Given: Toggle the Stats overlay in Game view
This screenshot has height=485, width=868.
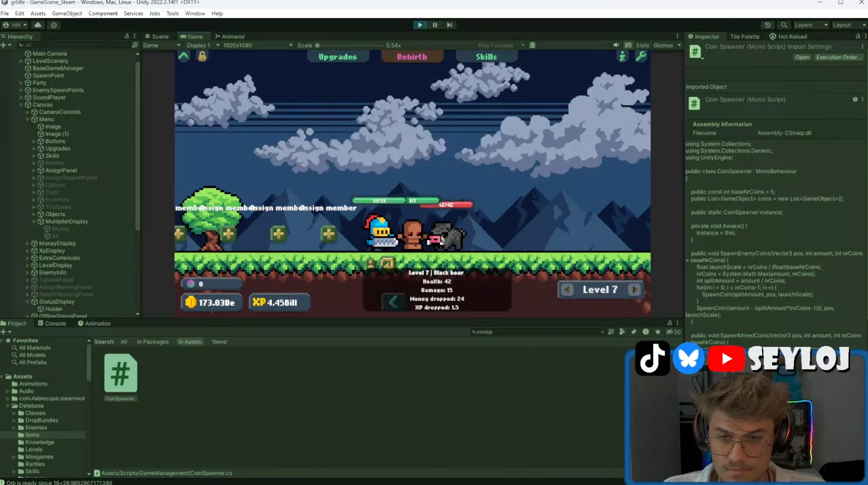Looking at the screenshot, I should pos(642,45).
